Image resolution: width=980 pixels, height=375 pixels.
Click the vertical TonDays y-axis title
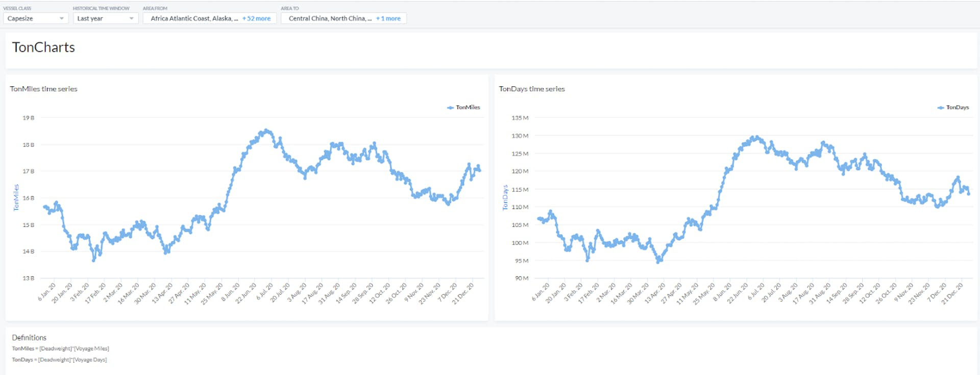click(505, 197)
